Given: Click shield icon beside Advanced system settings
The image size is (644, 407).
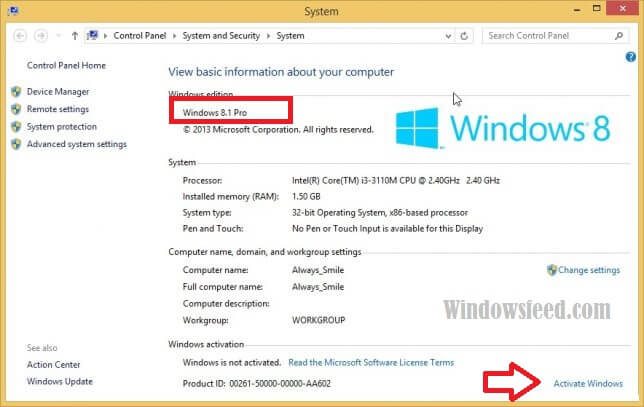Looking at the screenshot, I should pyautogui.click(x=16, y=144).
